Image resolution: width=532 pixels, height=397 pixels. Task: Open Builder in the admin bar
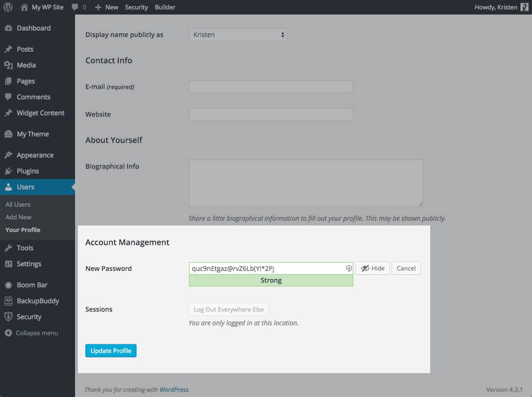coord(165,7)
